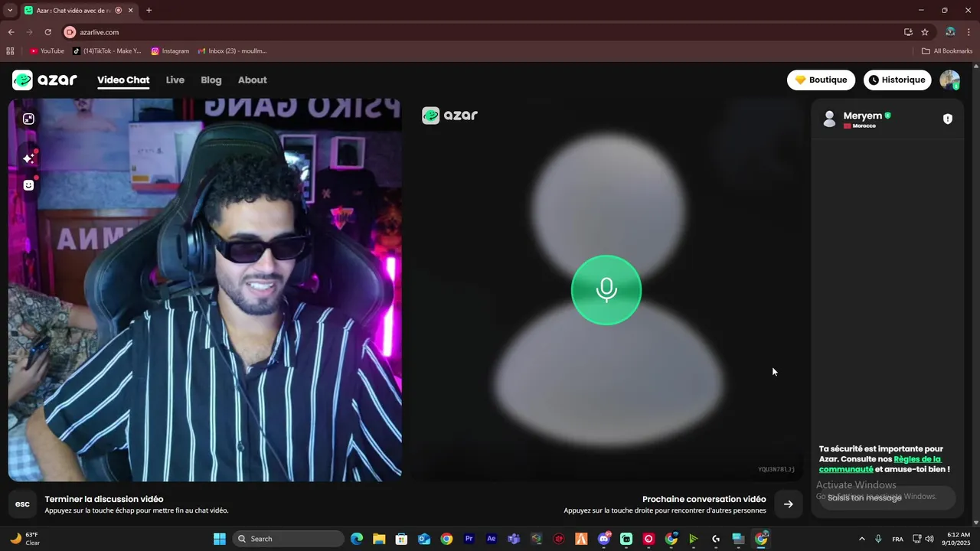980x551 pixels.
Task: Reload the azarlive.com page
Action: coord(47,32)
